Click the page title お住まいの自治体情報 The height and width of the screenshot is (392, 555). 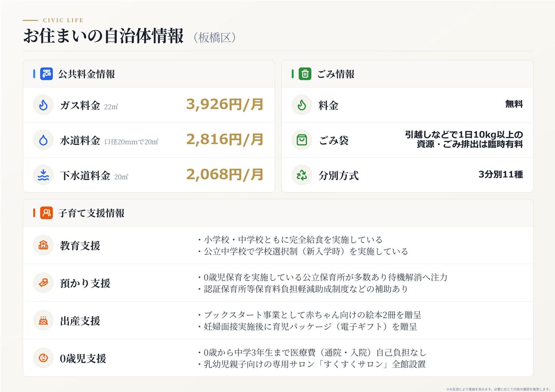tap(103, 36)
